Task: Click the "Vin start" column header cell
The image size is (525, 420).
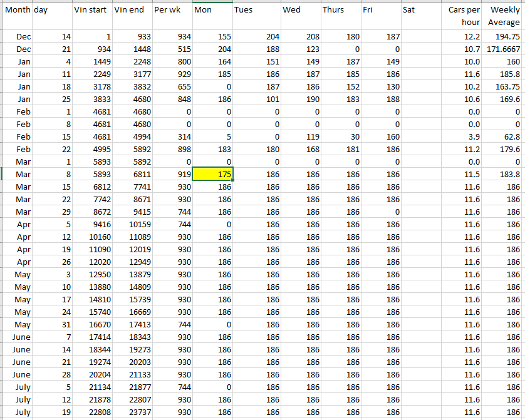Action: click(x=92, y=11)
